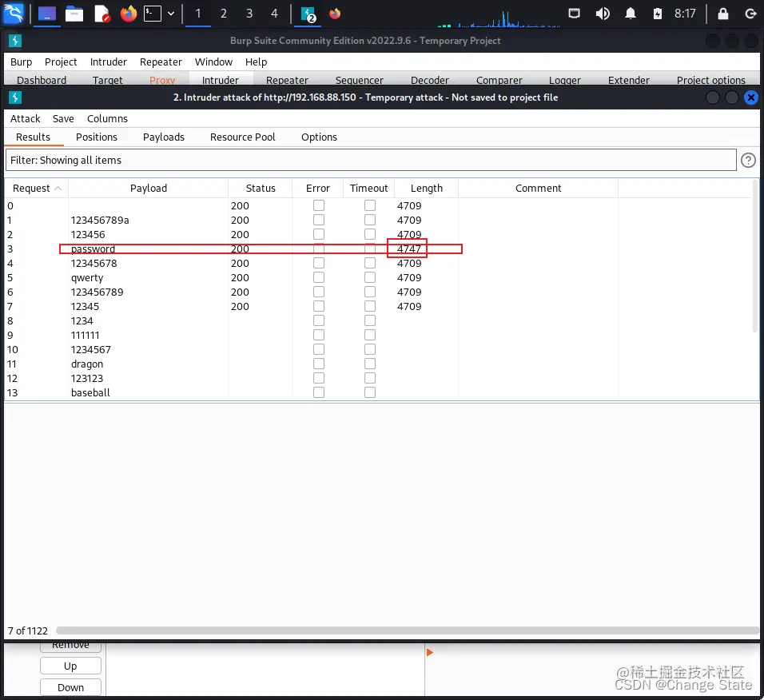Screen dimensions: 764x700
Task: Open the Project menu
Action: click(61, 62)
